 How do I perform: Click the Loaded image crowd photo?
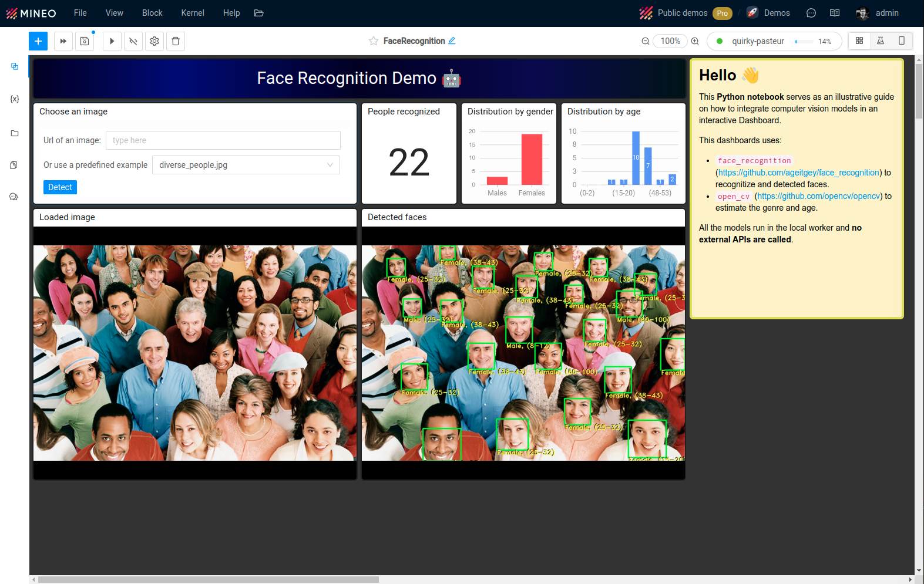pos(195,353)
